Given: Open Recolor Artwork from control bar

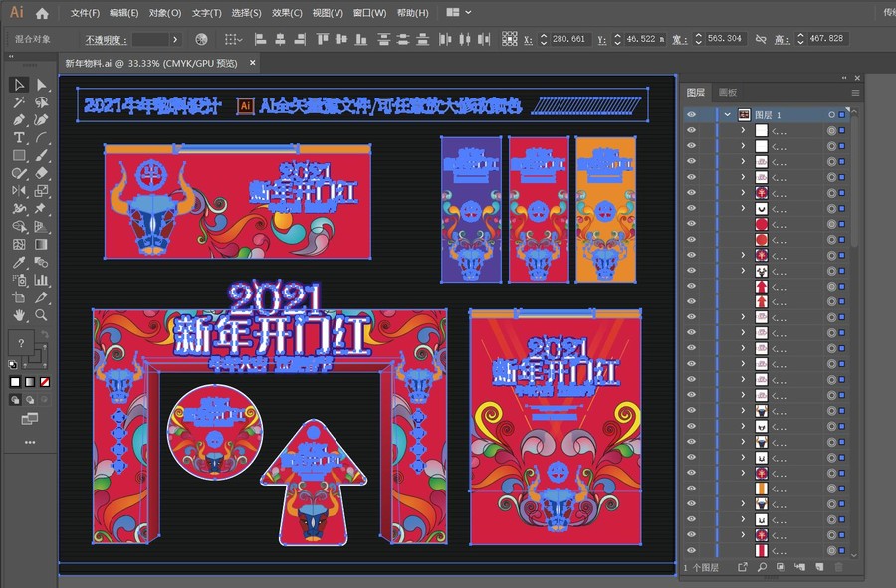Looking at the screenshot, I should [201, 39].
